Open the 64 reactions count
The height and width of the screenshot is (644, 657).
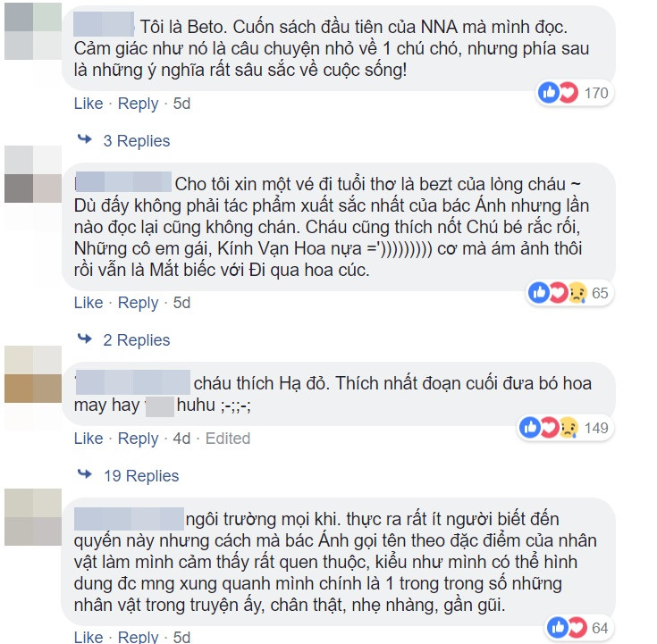tap(600, 628)
